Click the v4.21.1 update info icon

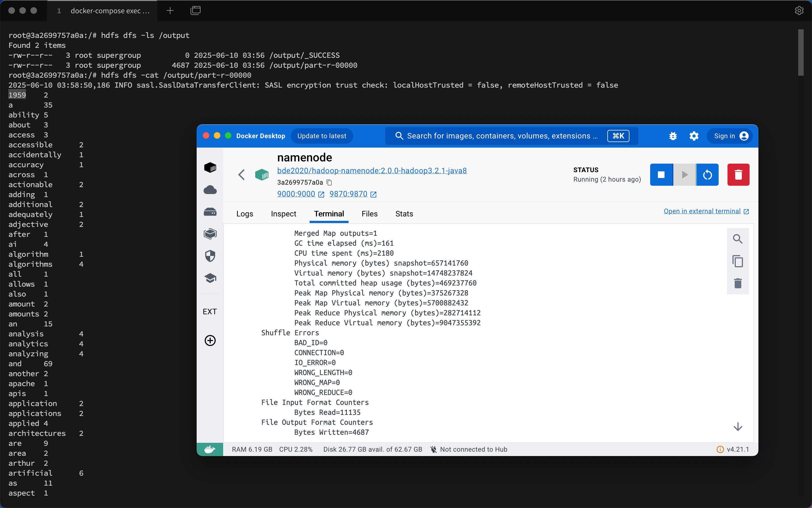[x=720, y=449]
